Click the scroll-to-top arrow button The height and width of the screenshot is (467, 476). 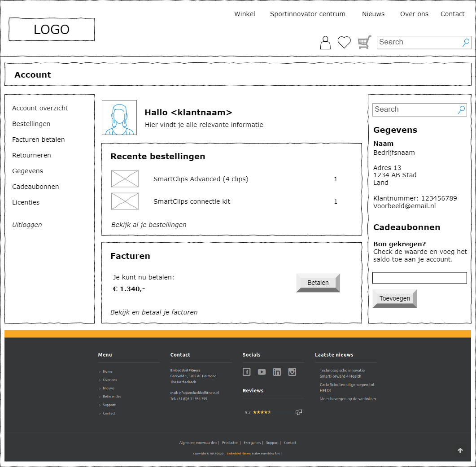pos(460,450)
